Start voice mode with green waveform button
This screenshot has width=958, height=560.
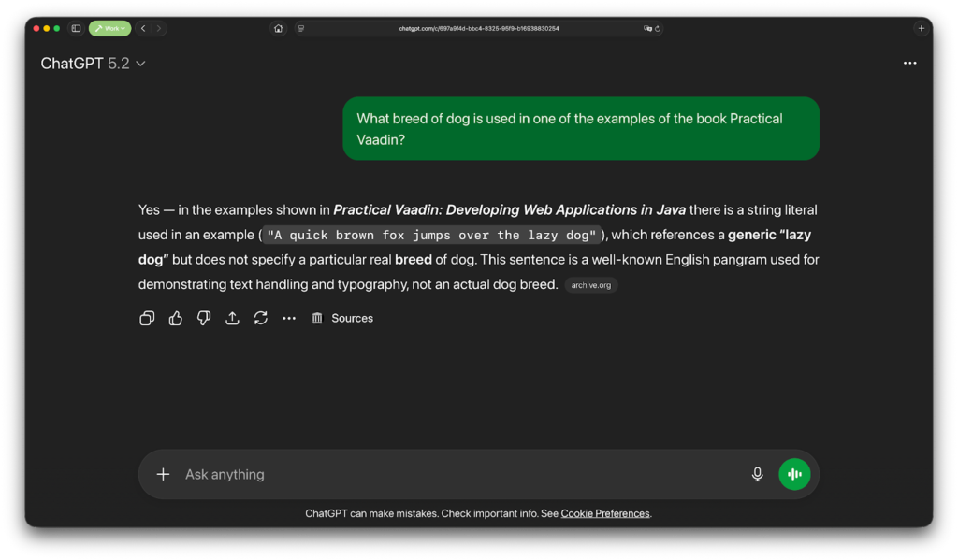click(794, 474)
